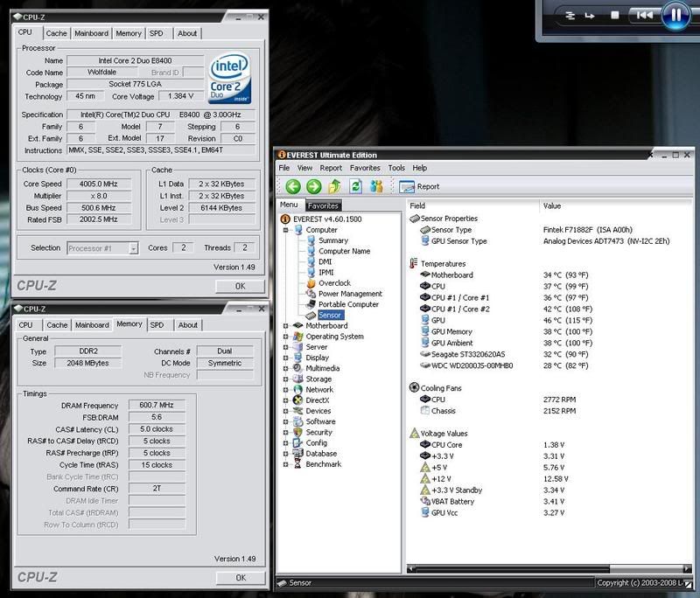Select Sensor in the EVEREST tree
Image resolution: width=700 pixels, height=598 pixels.
pos(330,316)
